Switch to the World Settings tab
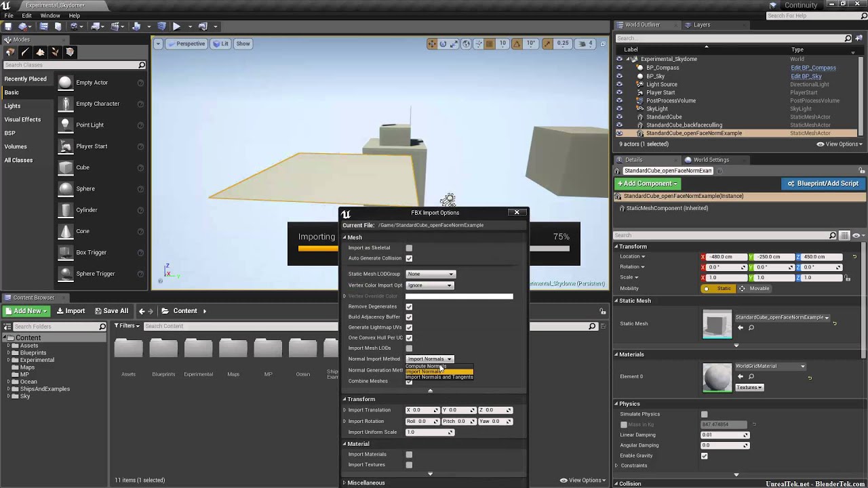This screenshot has width=868, height=488. [711, 160]
